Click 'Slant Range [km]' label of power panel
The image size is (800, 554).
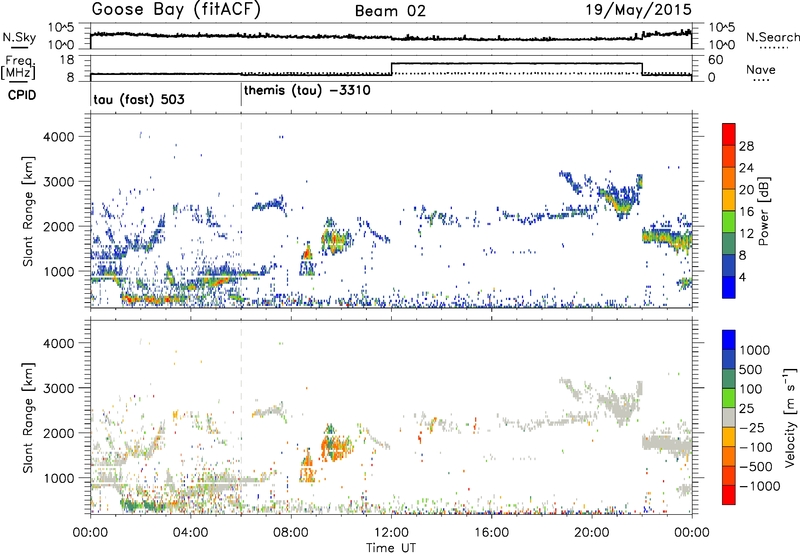tap(28, 211)
